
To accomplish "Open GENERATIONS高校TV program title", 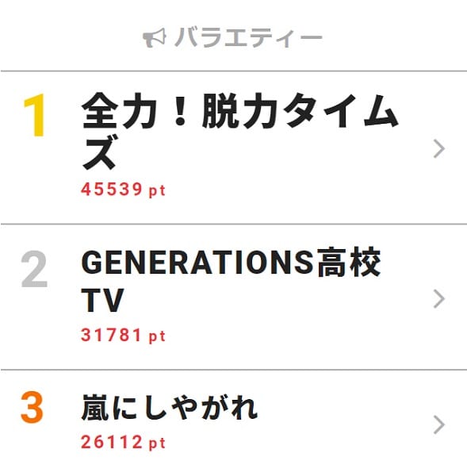I will point(231,280).
